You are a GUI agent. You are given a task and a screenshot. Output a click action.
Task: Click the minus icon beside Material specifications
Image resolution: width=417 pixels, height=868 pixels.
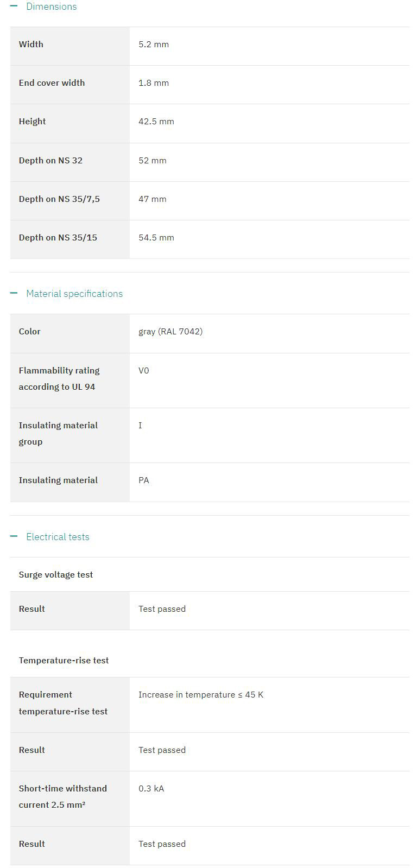point(14,293)
